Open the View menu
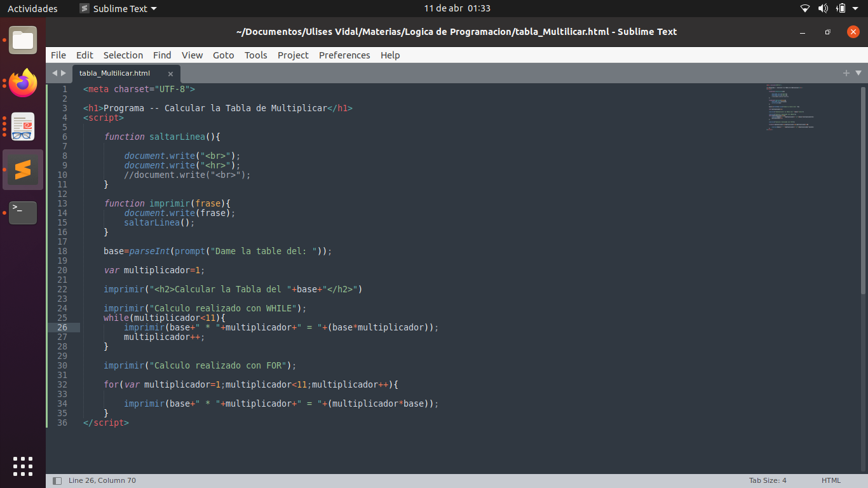Viewport: 868px width, 488px height. 192,55
